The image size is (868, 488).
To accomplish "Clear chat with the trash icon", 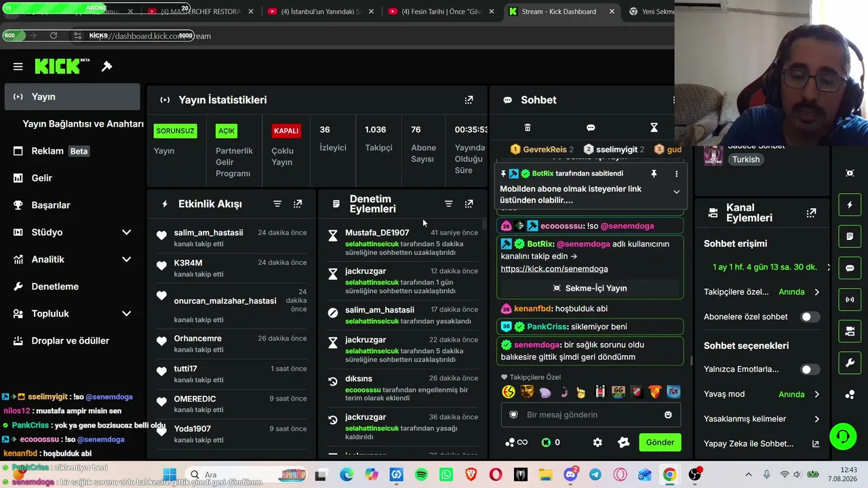I will pyautogui.click(x=528, y=127).
